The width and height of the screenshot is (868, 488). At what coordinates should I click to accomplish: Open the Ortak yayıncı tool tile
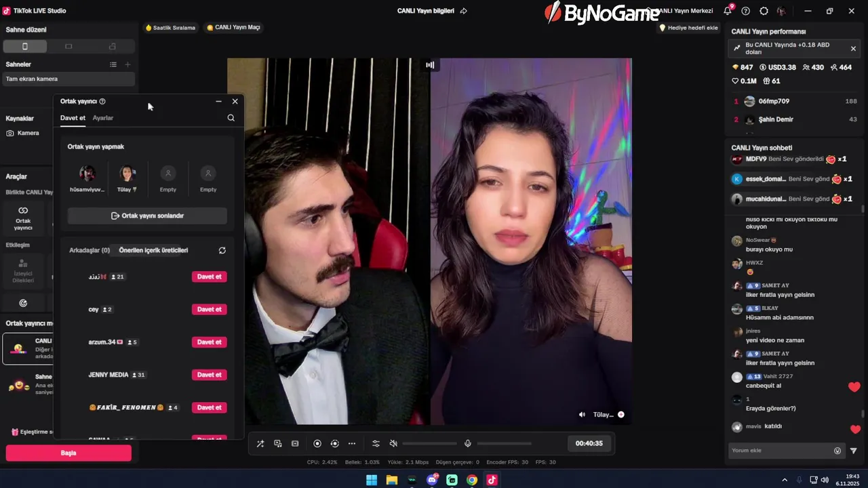23,218
